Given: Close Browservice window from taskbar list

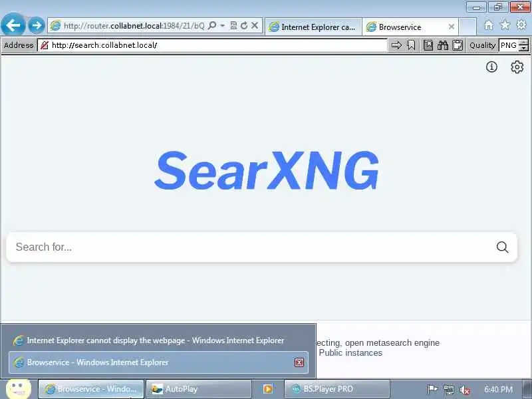Looking at the screenshot, I should click(299, 362).
